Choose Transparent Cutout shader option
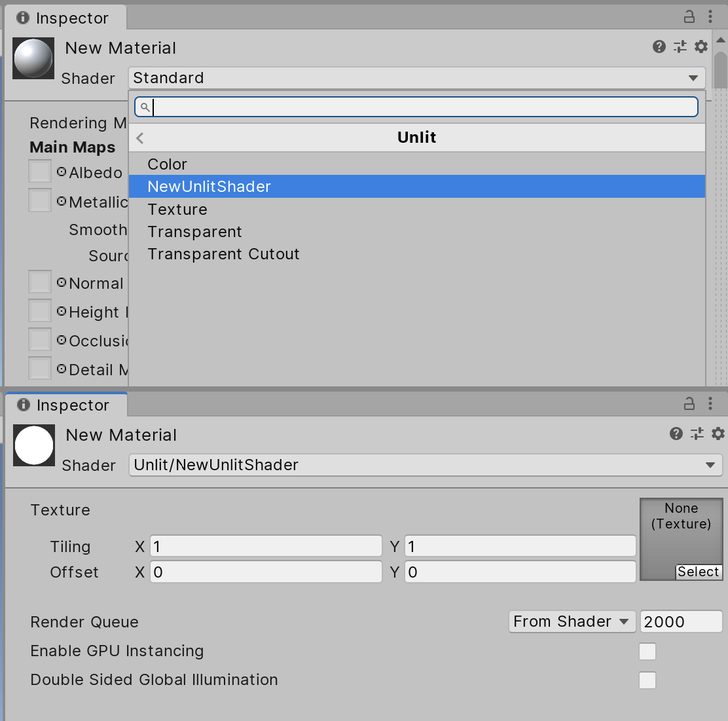728x721 pixels. tap(223, 254)
